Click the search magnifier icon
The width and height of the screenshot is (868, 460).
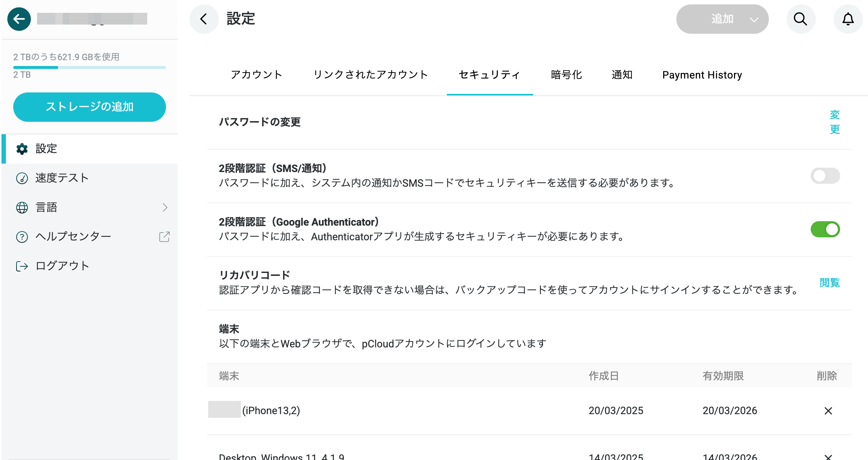pyautogui.click(x=800, y=19)
